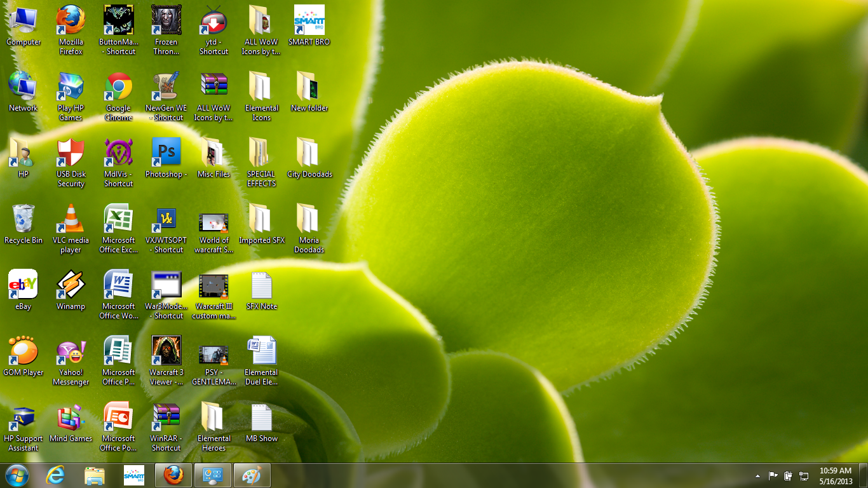Select the Winamp desktop shortcut
Image resolution: width=868 pixels, height=488 pixels.
coord(71,290)
